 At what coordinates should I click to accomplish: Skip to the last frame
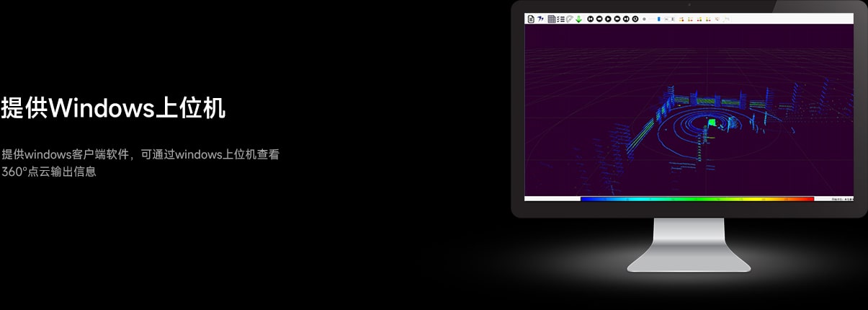tap(626, 19)
